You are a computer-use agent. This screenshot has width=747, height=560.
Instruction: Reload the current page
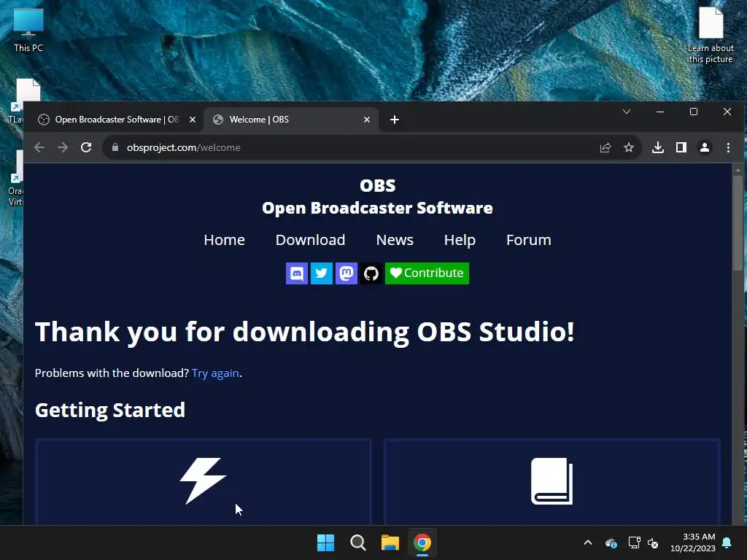[86, 147]
